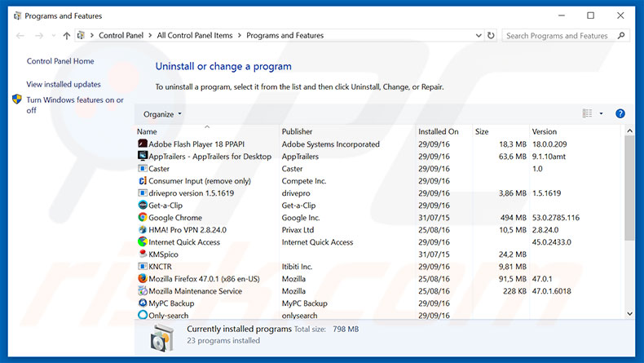Open View installed updates link
The height and width of the screenshot is (363, 644).
click(x=64, y=84)
